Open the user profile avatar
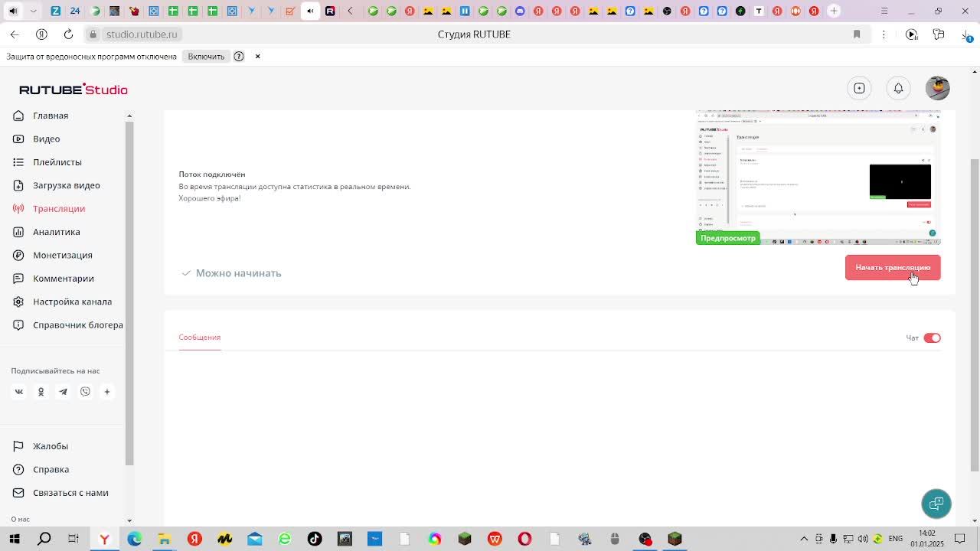This screenshot has width=980, height=551. click(937, 88)
